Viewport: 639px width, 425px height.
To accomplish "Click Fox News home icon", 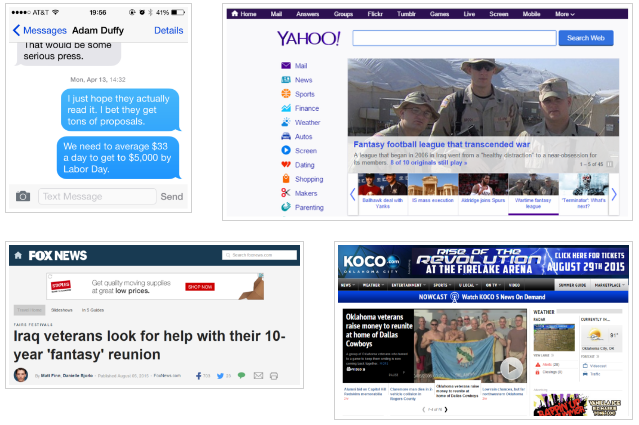I will click(18, 255).
